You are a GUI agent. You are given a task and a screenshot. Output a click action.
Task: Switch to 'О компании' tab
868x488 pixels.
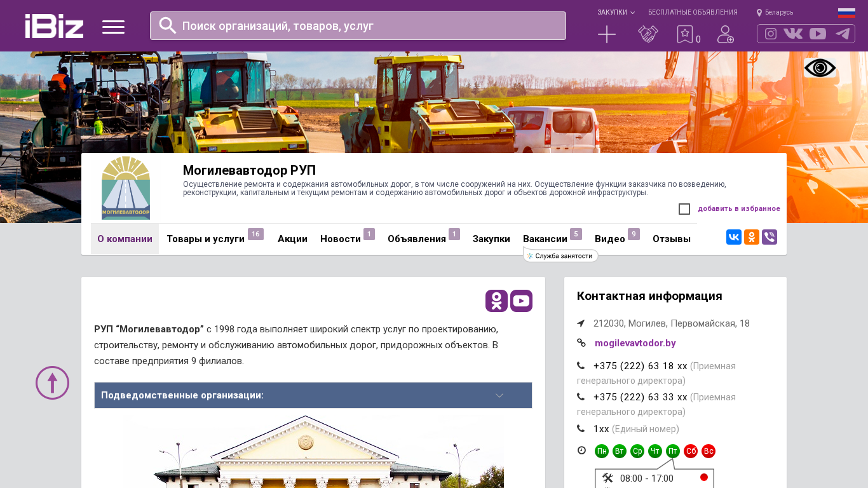[125, 239]
